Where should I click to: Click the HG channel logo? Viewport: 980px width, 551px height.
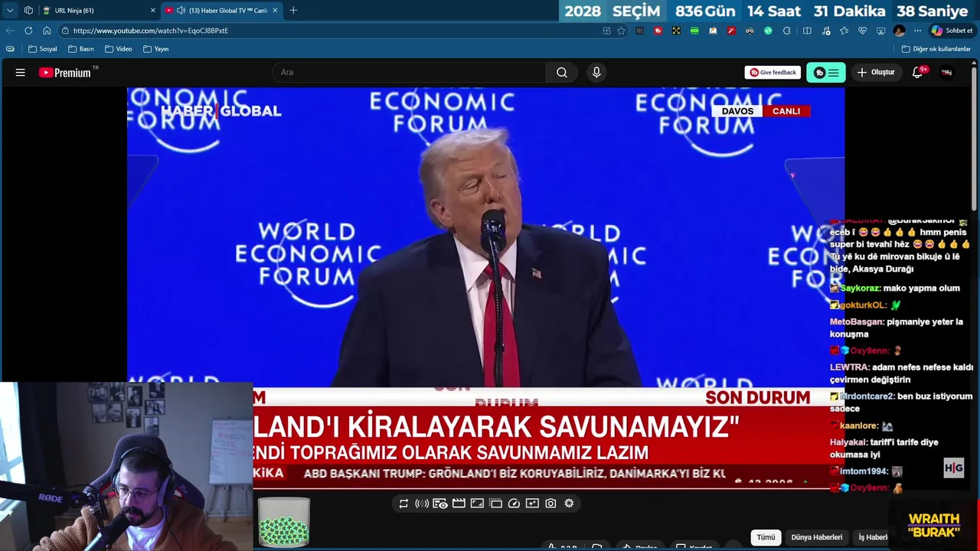[x=953, y=468]
